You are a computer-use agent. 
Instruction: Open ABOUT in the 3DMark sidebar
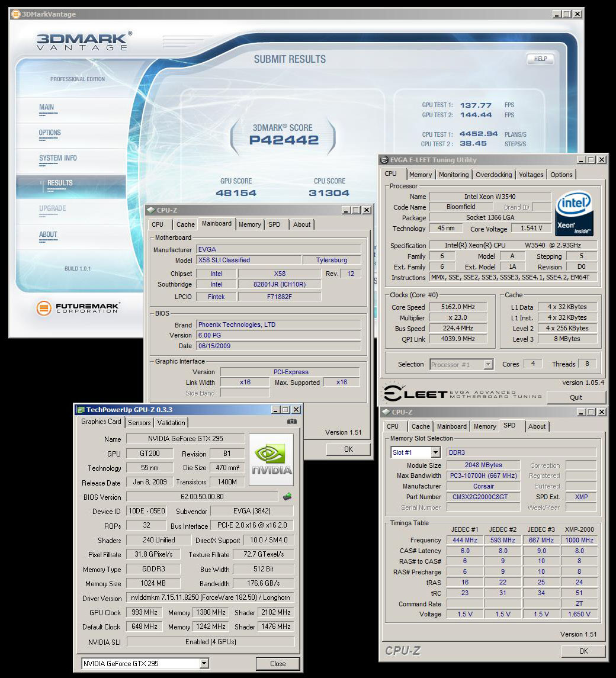(48, 234)
